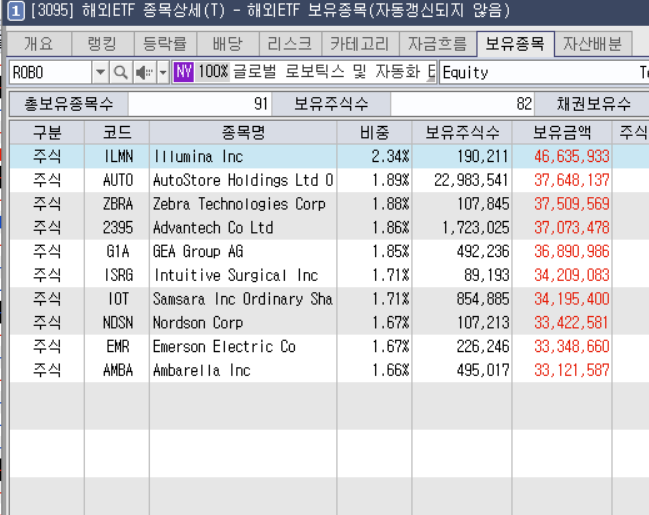
Task: Click the 보유금액 column header
Action: coord(562,132)
